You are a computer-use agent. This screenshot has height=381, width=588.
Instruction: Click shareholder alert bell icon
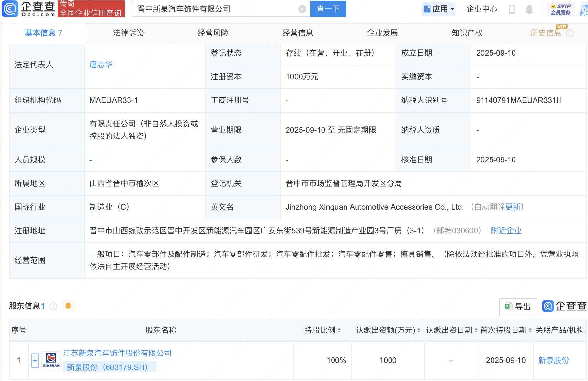[68, 306]
